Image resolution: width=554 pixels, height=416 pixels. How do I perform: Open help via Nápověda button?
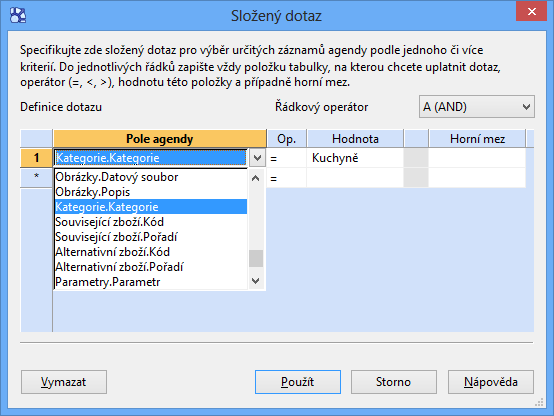pos(491,382)
